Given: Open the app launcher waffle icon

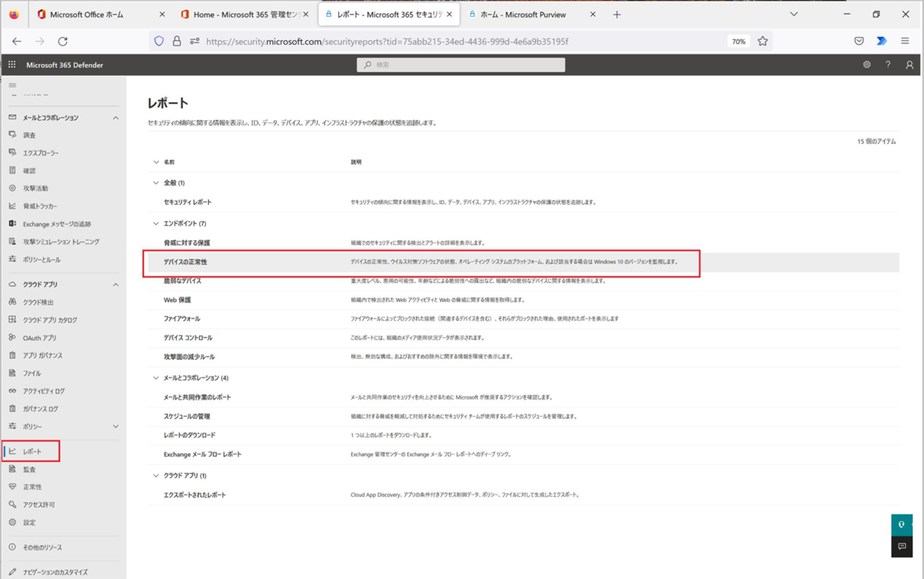Looking at the screenshot, I should pyautogui.click(x=12, y=65).
